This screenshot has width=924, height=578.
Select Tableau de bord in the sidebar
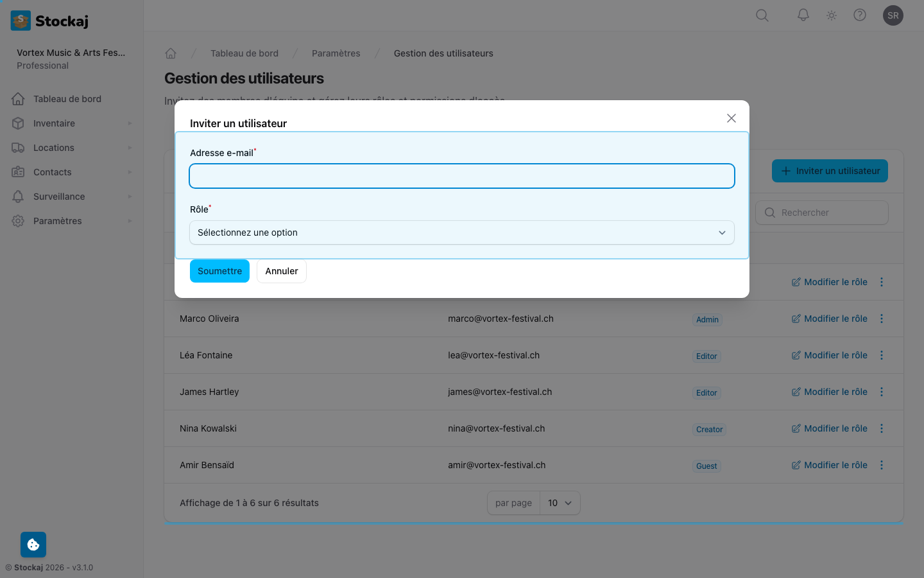pyautogui.click(x=67, y=98)
